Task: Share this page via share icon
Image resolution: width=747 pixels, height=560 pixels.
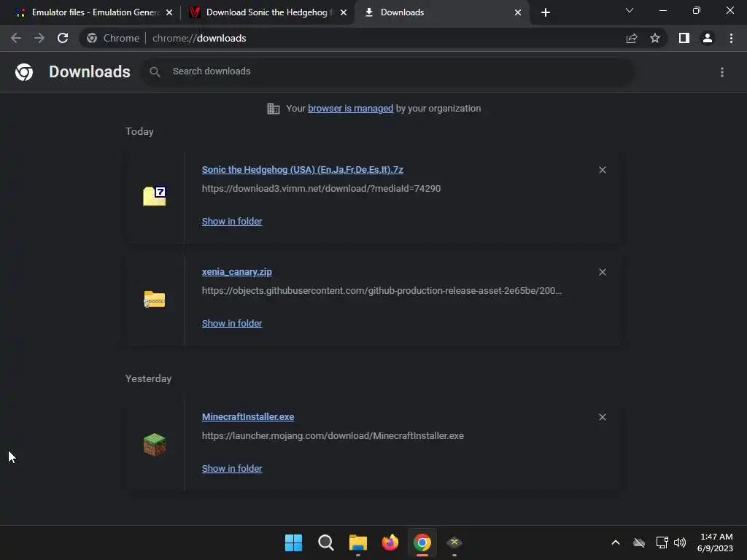Action: pos(632,38)
